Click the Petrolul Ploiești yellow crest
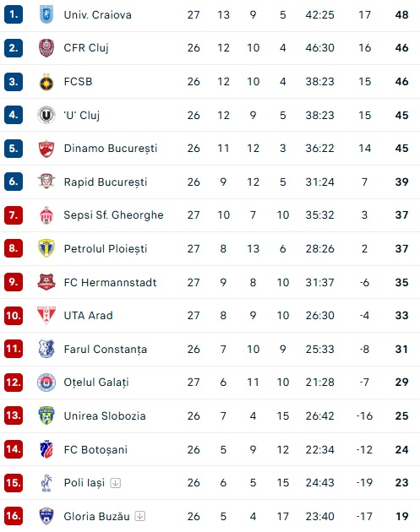 pyautogui.click(x=46, y=248)
